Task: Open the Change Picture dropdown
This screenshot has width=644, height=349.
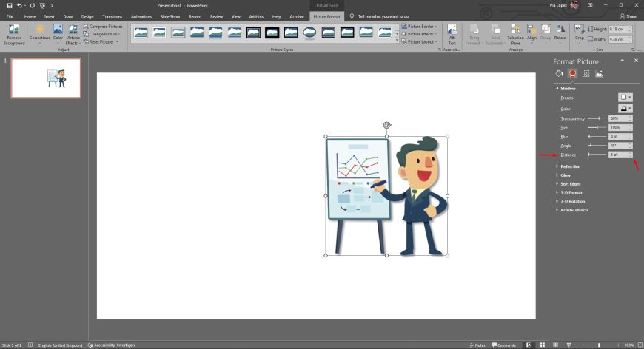Action: pyautogui.click(x=102, y=34)
